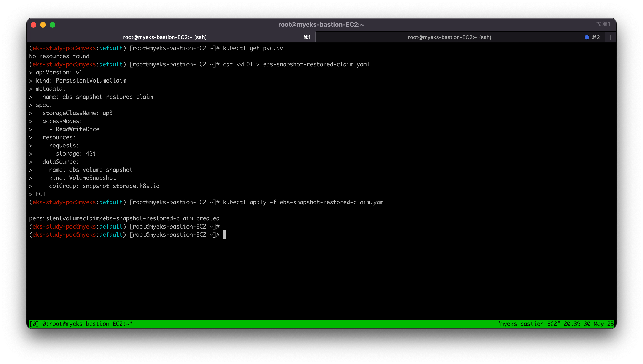The width and height of the screenshot is (643, 364).
Task: Click the yellow minimize window button
Action: 43,25
